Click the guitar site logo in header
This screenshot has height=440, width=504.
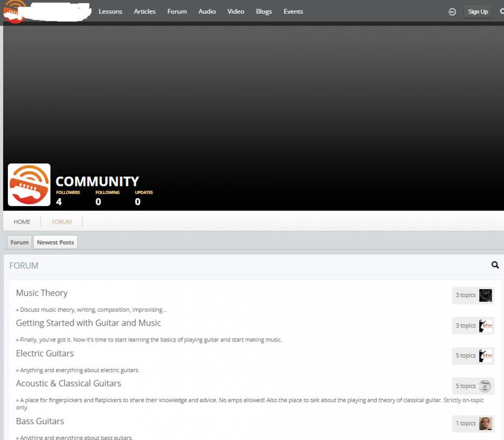click(x=15, y=11)
